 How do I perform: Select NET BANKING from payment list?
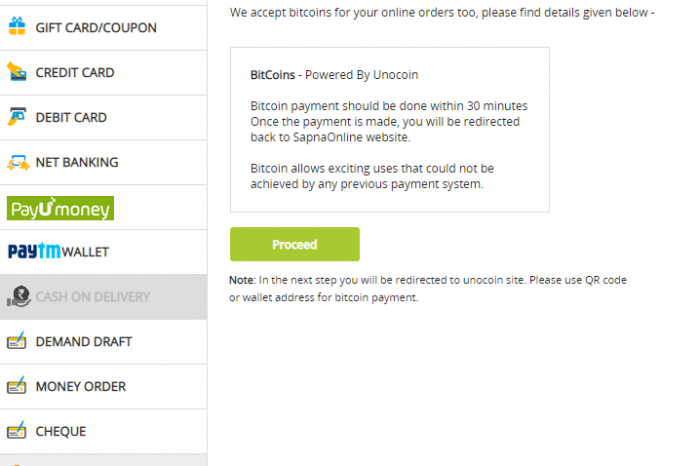point(103,162)
